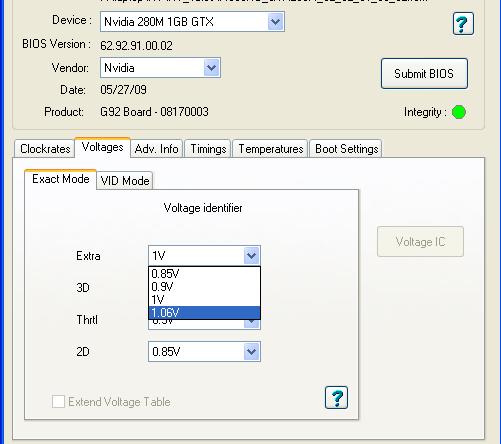Select highlighted 1.06V option
501x444 pixels.
[x=204, y=313]
